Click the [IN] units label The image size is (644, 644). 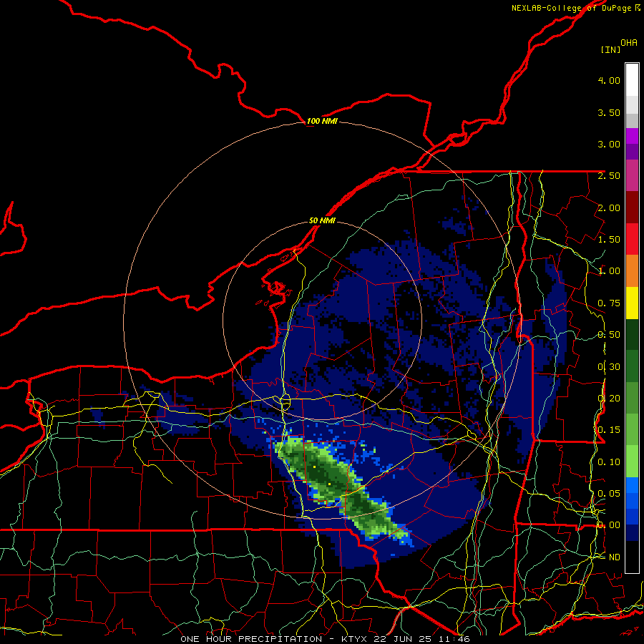(x=610, y=50)
